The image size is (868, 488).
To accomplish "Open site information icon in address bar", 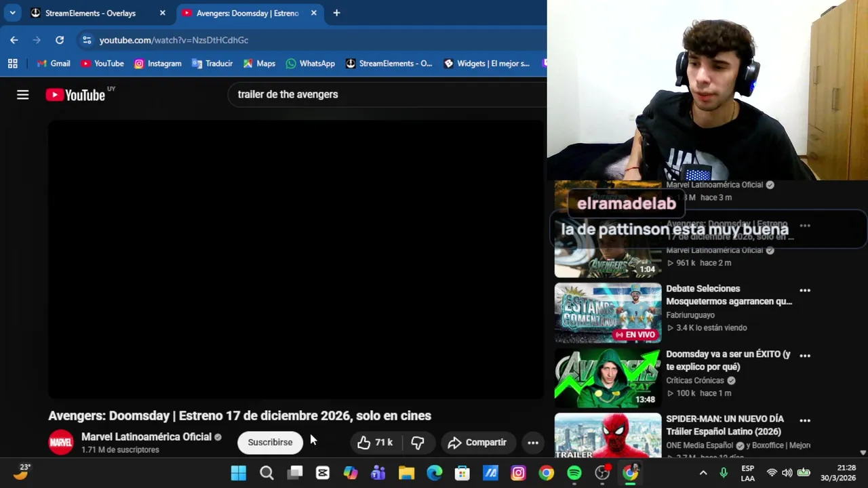I will (87, 40).
